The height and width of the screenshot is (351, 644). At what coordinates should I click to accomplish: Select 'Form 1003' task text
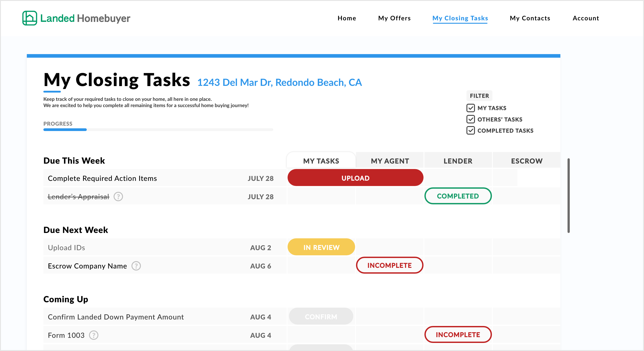coord(66,335)
